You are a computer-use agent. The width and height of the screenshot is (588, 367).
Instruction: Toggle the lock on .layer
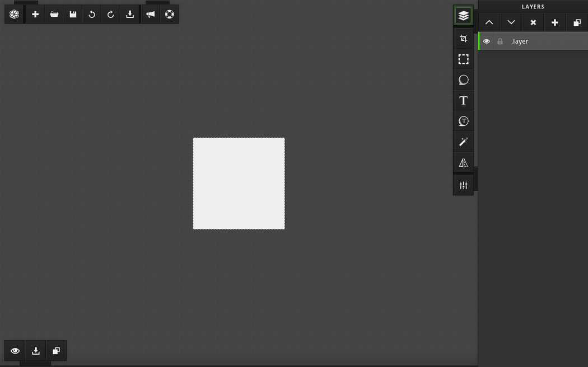tap(500, 41)
